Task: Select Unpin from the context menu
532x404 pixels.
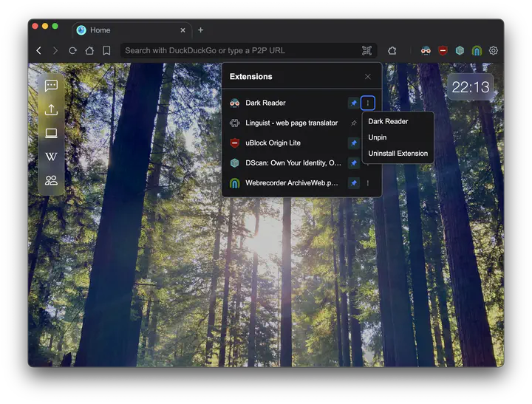Action: [x=378, y=137]
